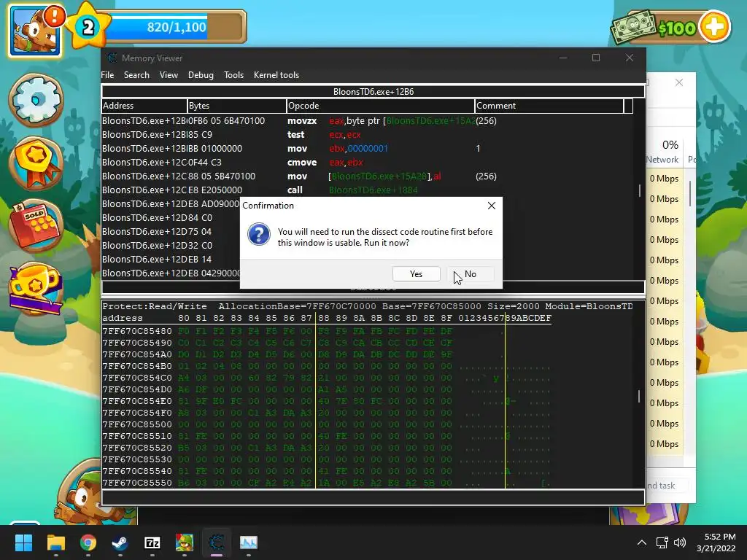Image resolution: width=747 pixels, height=560 pixels.
Task: Click the volume speaker tray icon
Action: pos(680,542)
